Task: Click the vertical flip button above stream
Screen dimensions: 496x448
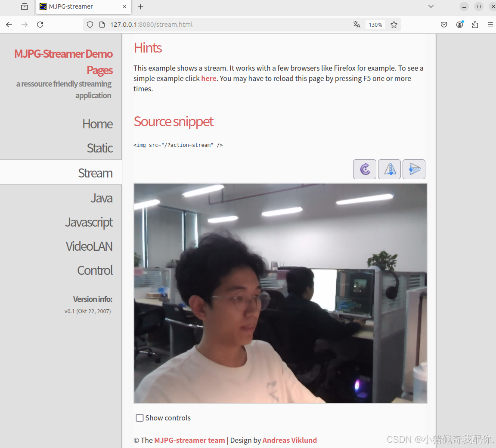Action: [x=414, y=169]
